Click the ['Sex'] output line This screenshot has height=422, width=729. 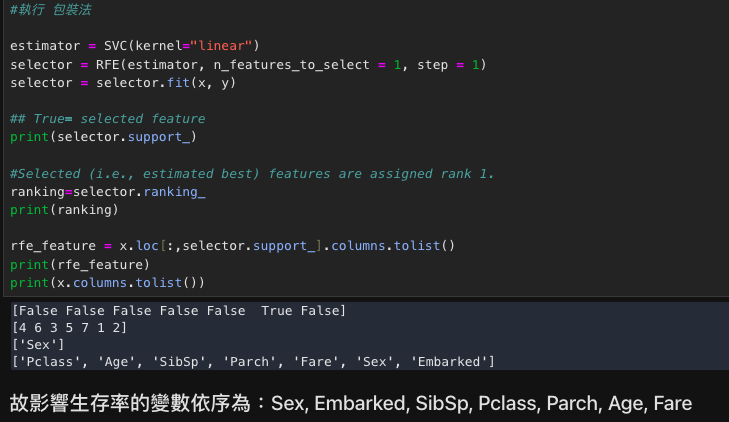pos(38,345)
